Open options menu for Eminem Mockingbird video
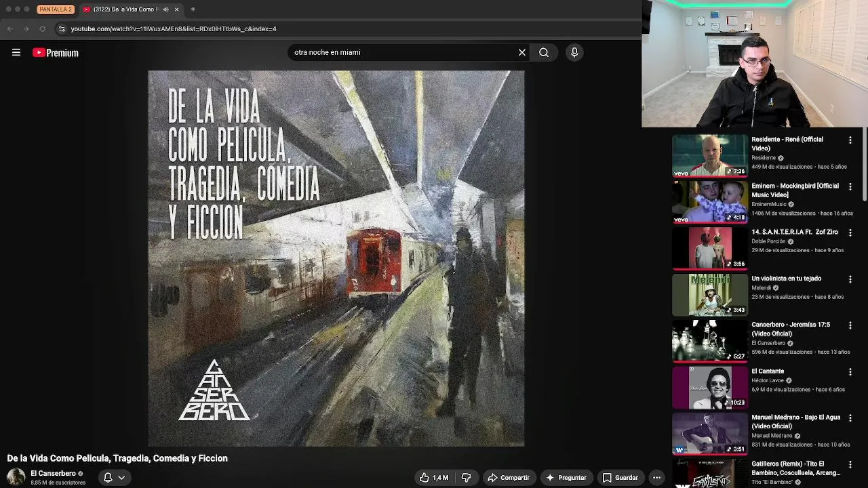This screenshot has width=868, height=488. click(x=850, y=186)
